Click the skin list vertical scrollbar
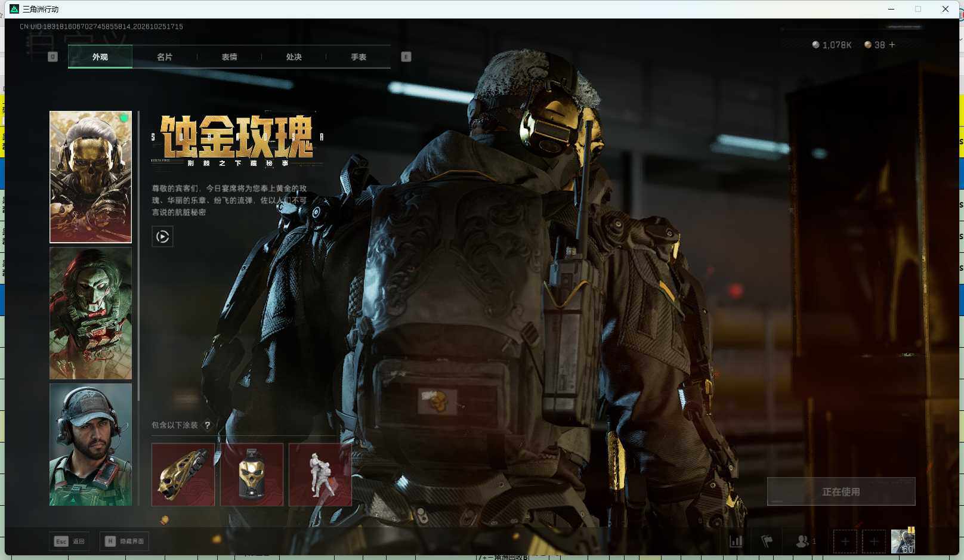This screenshot has width=964, height=560. coord(138,256)
